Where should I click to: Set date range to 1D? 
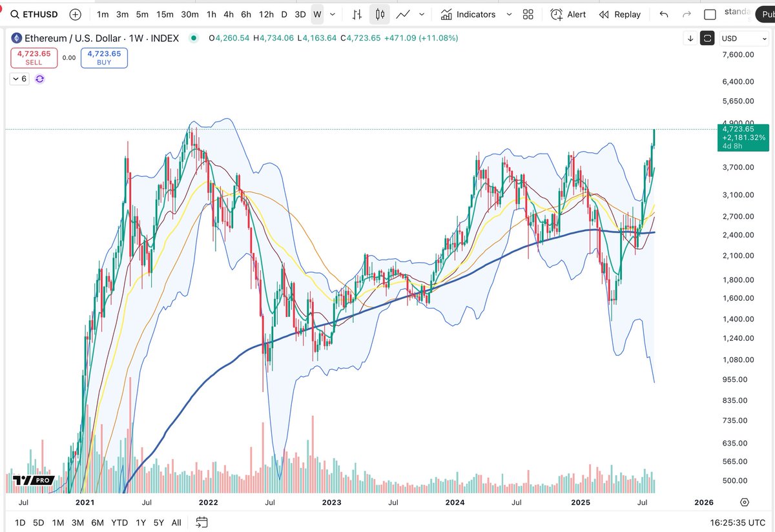[21, 522]
